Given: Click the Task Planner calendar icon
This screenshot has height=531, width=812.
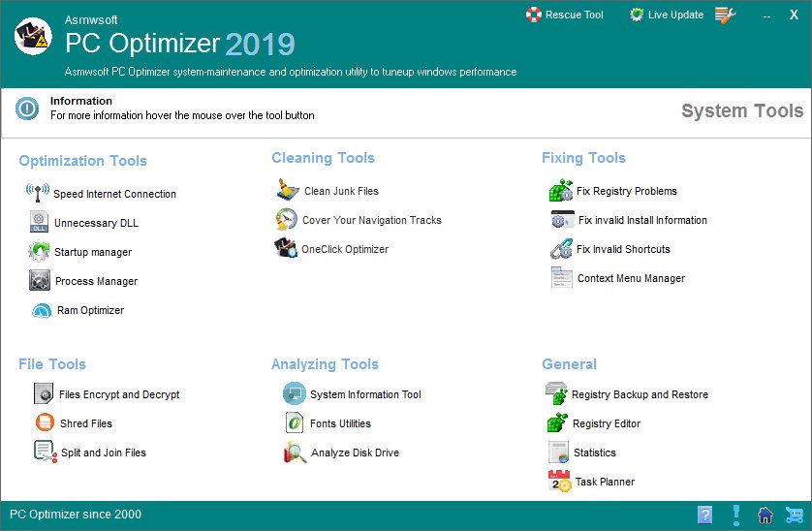Looking at the screenshot, I should [x=559, y=481].
